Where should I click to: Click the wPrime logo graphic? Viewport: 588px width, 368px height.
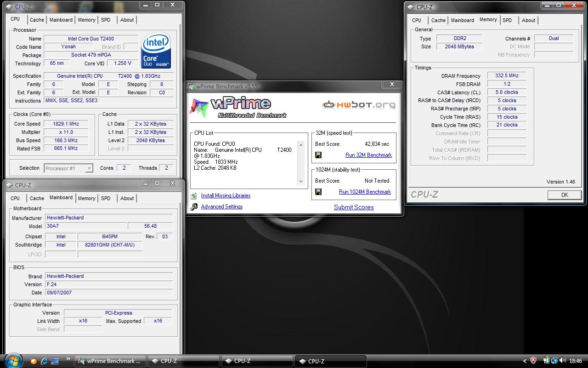pyautogui.click(x=238, y=108)
